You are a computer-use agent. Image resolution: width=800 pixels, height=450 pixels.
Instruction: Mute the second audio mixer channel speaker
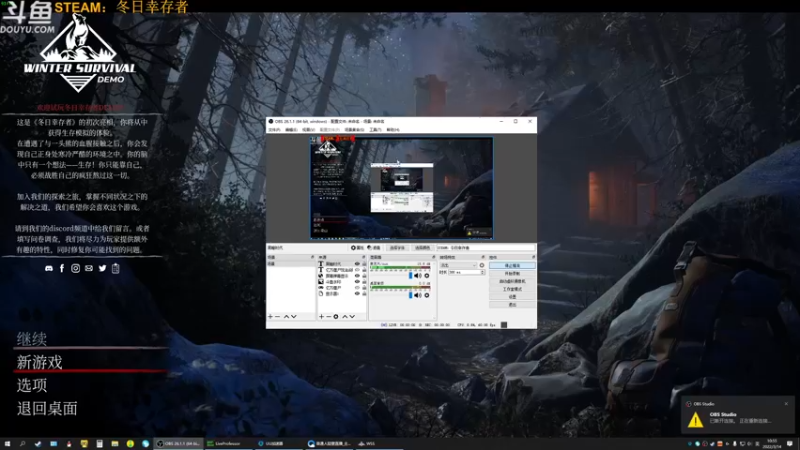418,295
